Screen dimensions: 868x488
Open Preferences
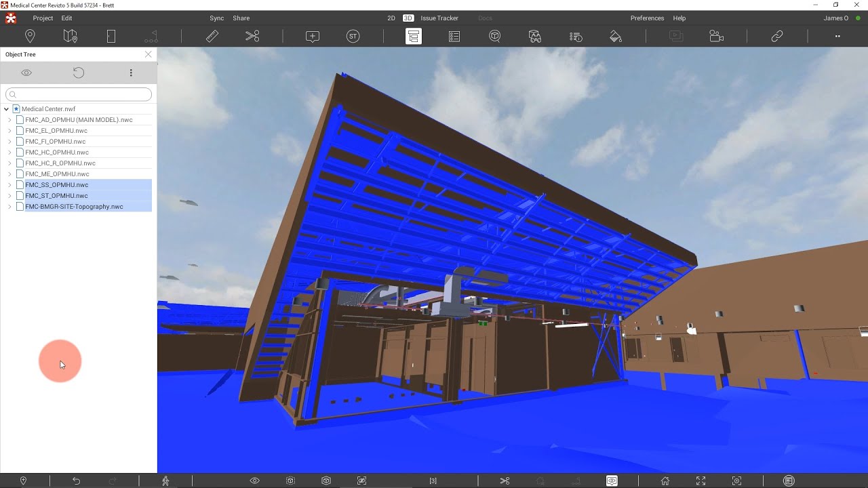[648, 18]
